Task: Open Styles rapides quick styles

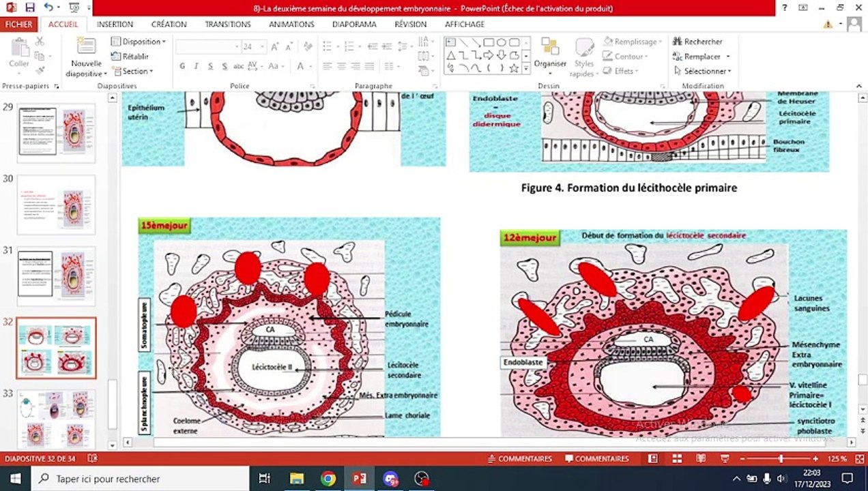Action: (x=583, y=57)
